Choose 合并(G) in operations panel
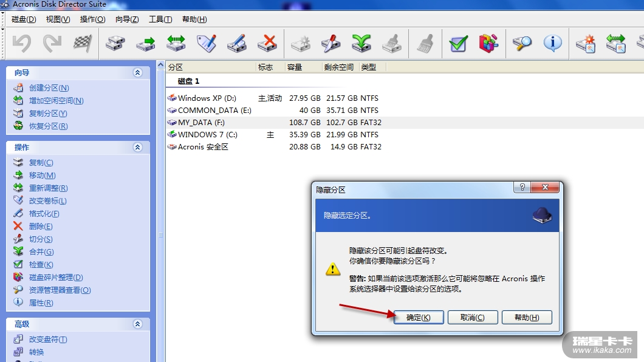The height and width of the screenshot is (362, 644). [41, 251]
